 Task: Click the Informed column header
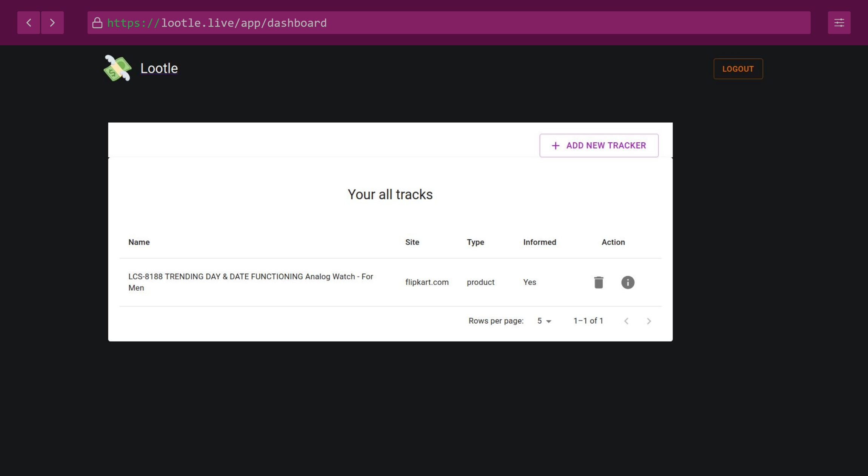pyautogui.click(x=539, y=242)
